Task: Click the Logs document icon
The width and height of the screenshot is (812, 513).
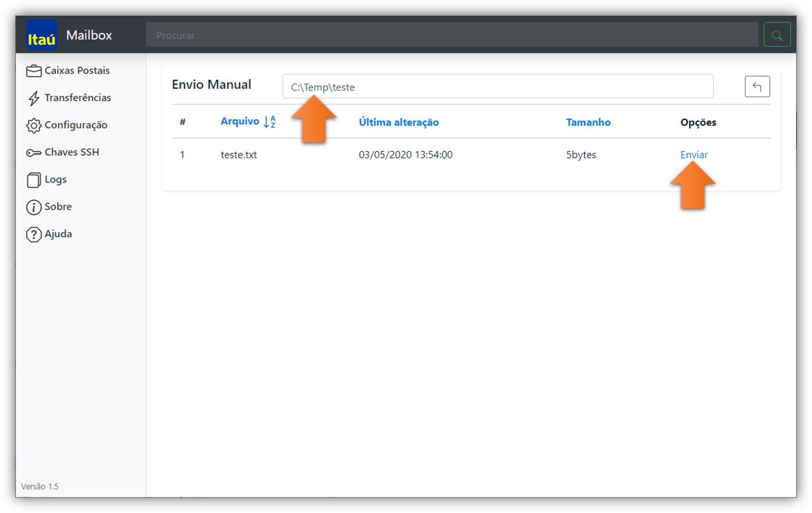Action: (x=34, y=180)
